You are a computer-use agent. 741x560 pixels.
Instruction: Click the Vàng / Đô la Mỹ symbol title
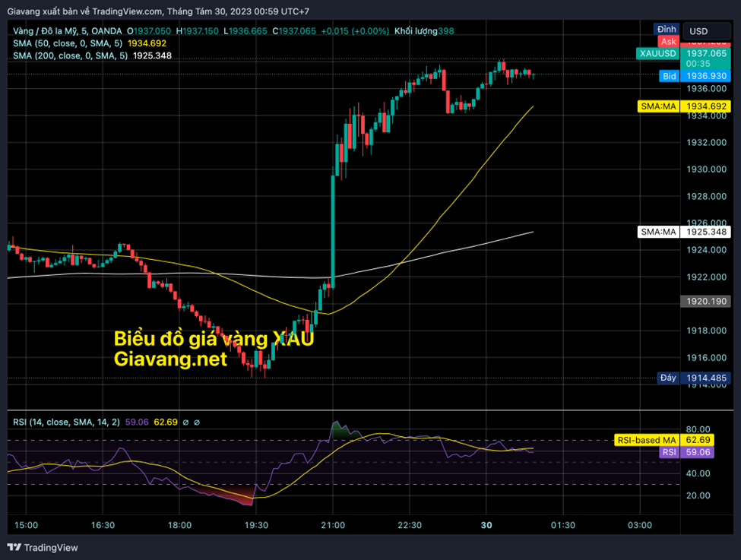[44, 30]
